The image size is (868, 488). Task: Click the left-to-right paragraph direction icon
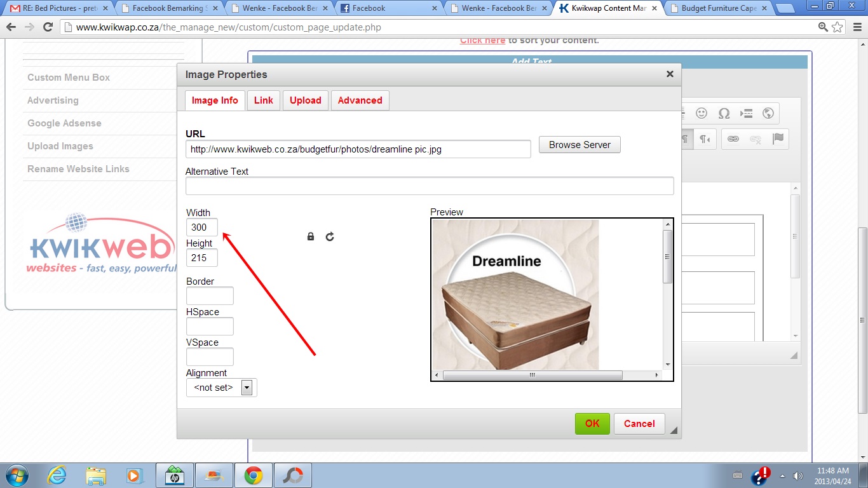(686, 139)
